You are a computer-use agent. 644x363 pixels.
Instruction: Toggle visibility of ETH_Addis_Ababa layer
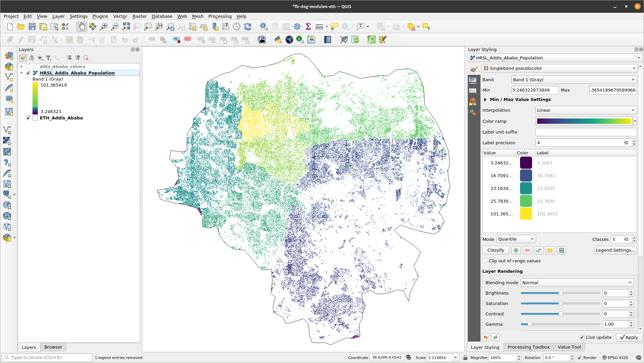tap(28, 118)
